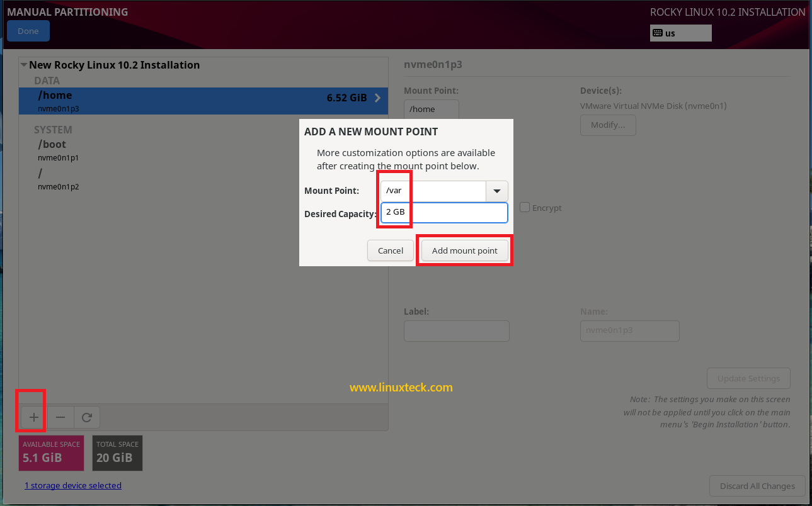Click the Name field showing nvme0n1p3

point(630,331)
